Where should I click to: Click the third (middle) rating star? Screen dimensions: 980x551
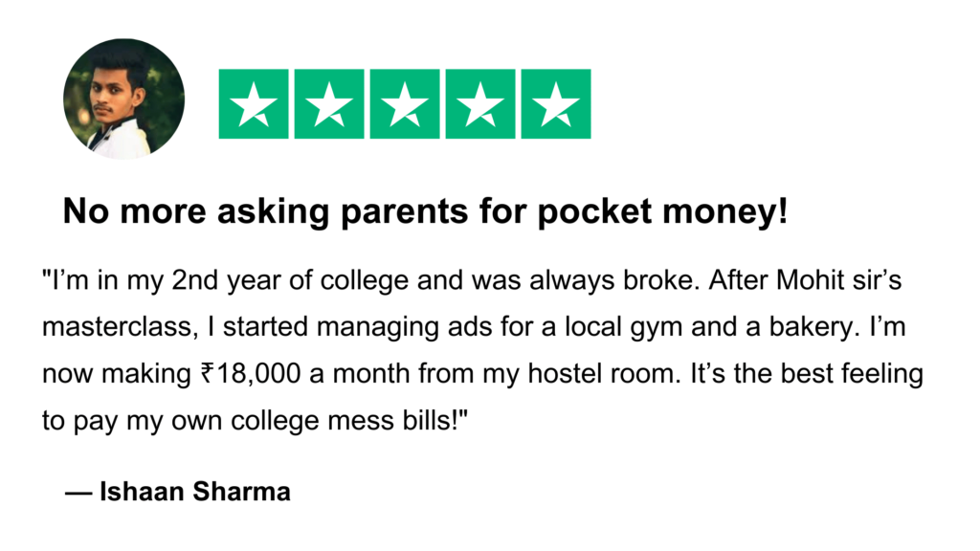tap(405, 104)
